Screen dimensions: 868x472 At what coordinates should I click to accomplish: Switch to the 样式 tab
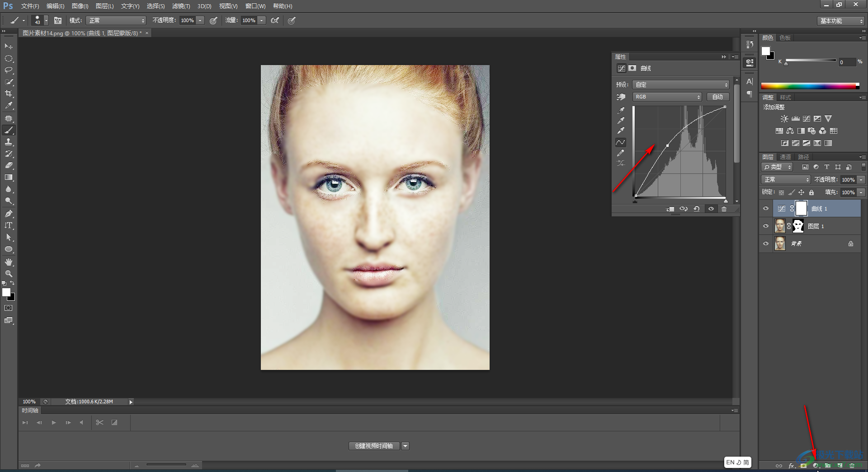tap(785, 97)
